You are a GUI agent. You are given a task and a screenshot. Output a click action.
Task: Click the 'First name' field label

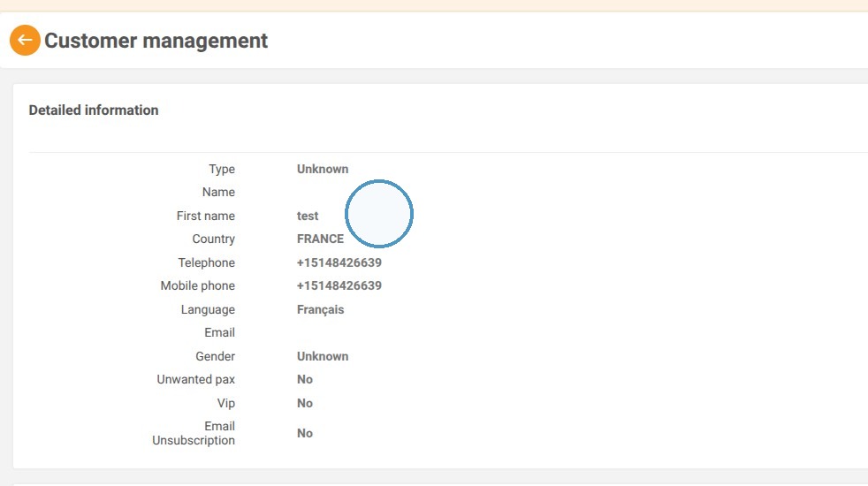tap(206, 216)
